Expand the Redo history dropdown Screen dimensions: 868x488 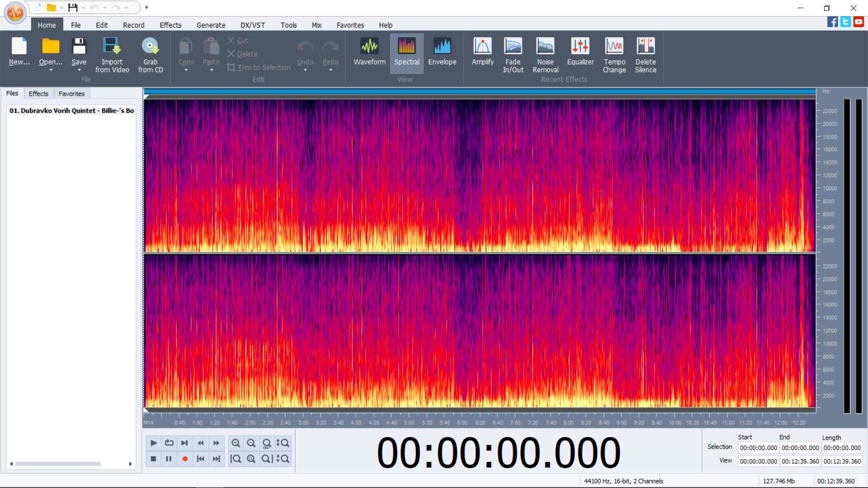330,70
